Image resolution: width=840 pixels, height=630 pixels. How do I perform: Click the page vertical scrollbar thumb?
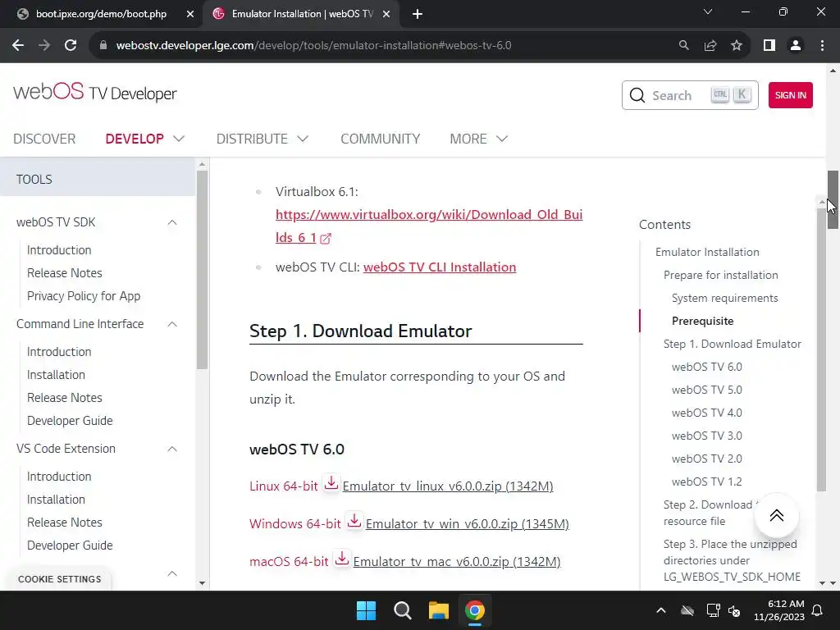point(833,199)
